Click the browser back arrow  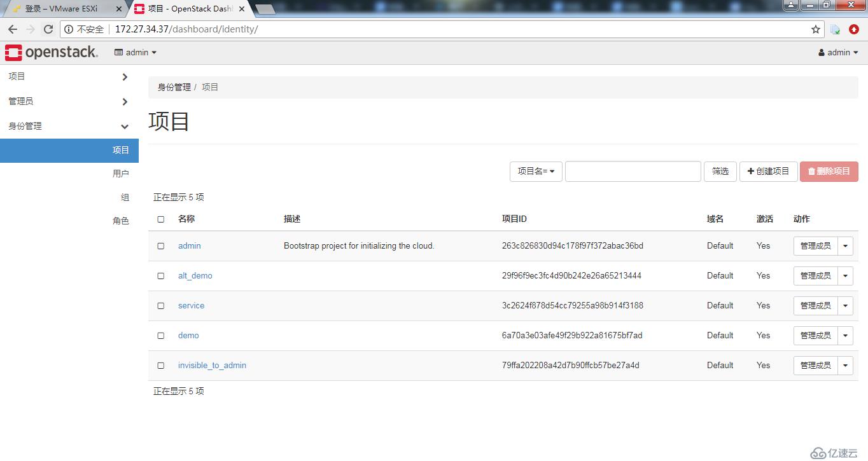tap(13, 29)
